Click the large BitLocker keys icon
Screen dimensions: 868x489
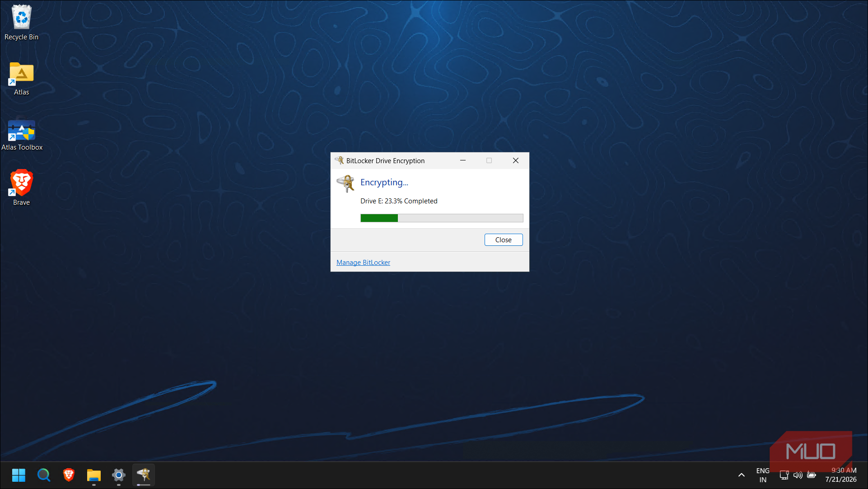(345, 183)
